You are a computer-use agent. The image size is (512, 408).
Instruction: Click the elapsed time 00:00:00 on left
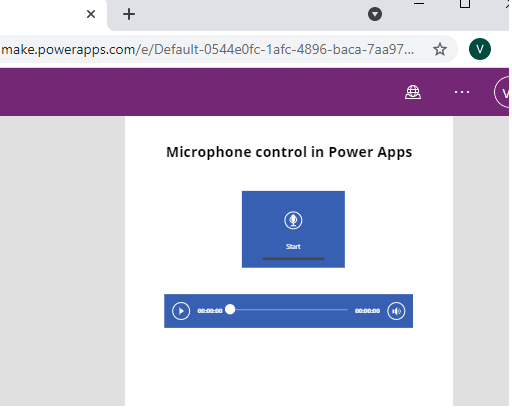[x=210, y=311]
